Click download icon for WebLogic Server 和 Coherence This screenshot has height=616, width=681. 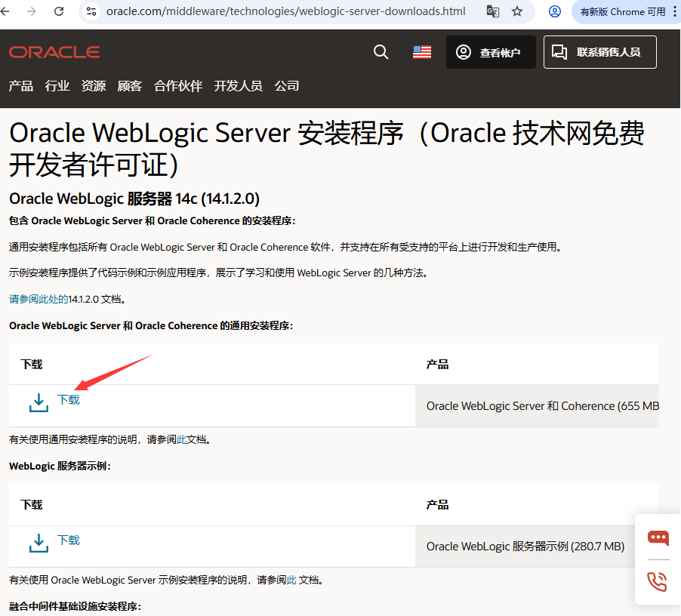point(39,403)
